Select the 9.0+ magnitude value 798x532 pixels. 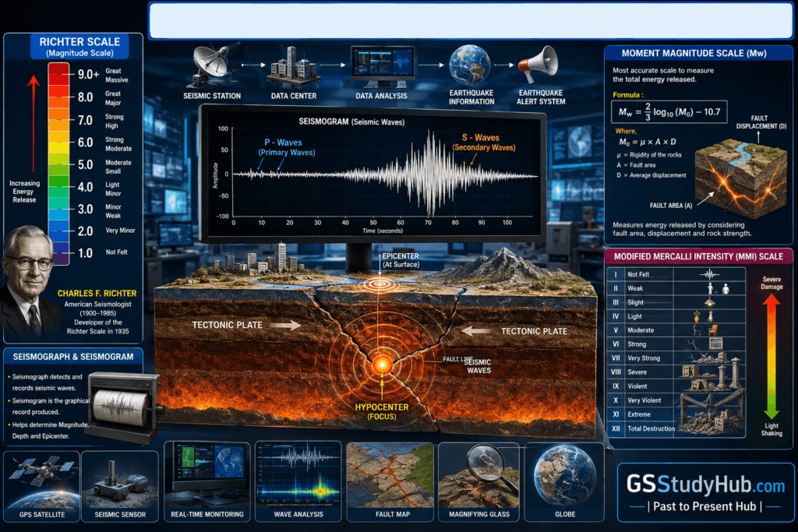pos(88,74)
